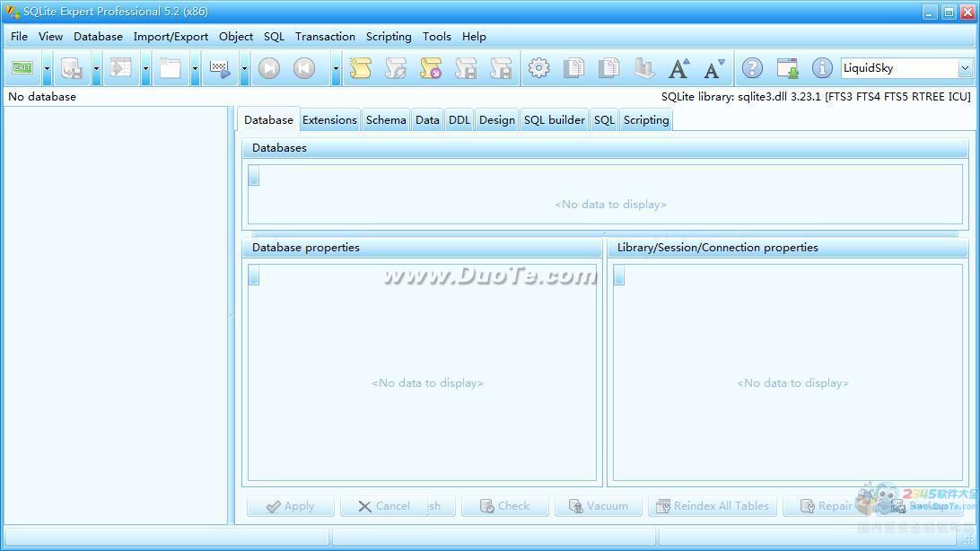Click the blue info circle icon
The image size is (980, 551).
point(822,68)
